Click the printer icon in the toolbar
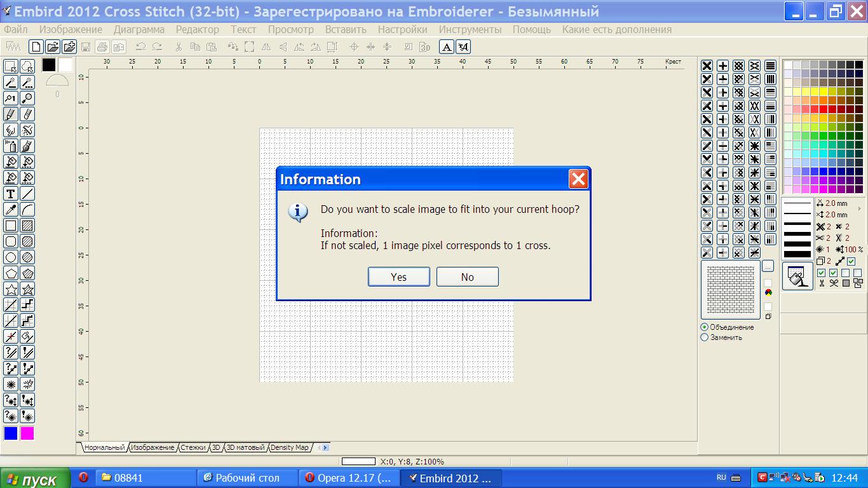Viewport: 868px width, 488px height. (102, 46)
